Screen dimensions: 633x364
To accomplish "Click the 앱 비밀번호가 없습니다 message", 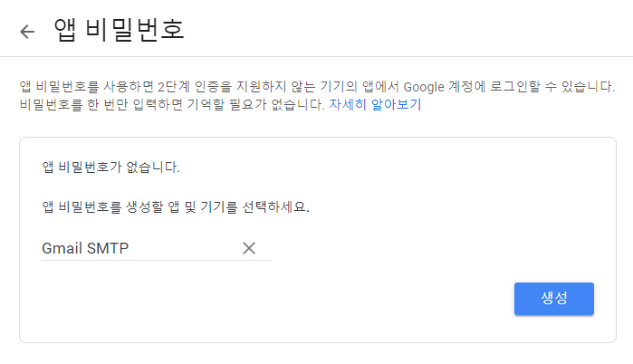I will tap(111, 167).
